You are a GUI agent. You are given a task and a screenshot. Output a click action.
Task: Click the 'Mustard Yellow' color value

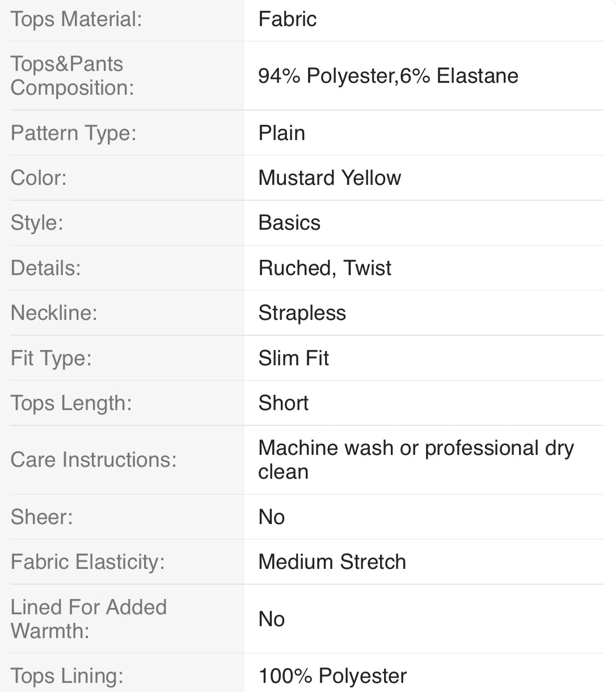tap(329, 178)
